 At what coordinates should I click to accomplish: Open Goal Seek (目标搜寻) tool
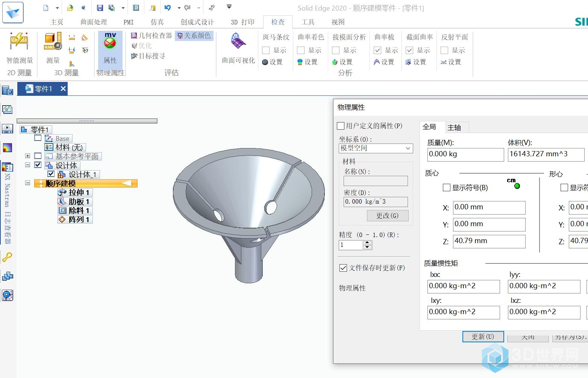coord(148,56)
